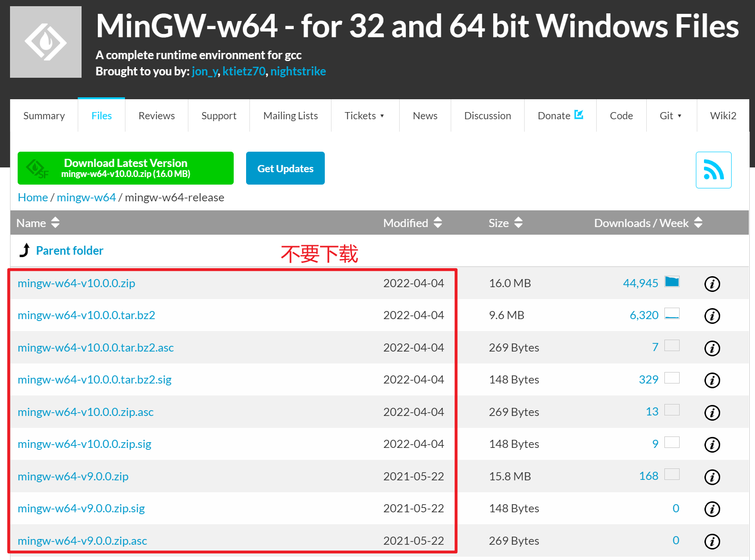View info for mingw-w64-v9.0.0.zip.sig
This screenshot has width=755, height=560.
(x=712, y=509)
